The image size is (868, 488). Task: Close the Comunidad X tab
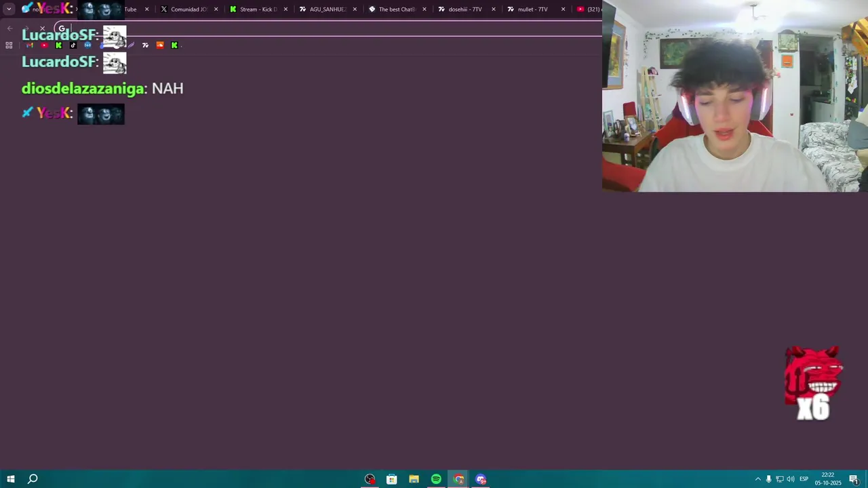click(216, 9)
